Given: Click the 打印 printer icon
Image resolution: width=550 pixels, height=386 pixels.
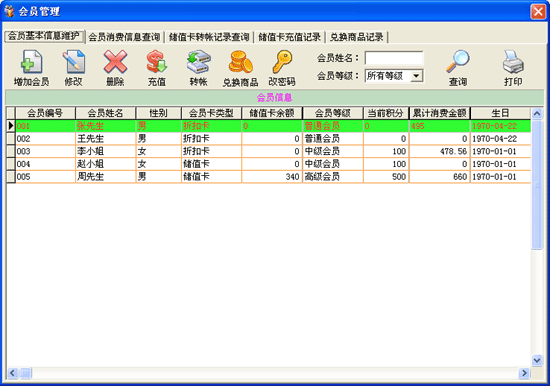Looking at the screenshot, I should (513, 62).
